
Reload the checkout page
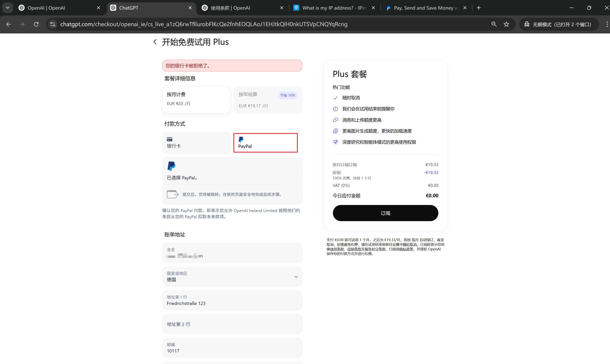click(36, 24)
